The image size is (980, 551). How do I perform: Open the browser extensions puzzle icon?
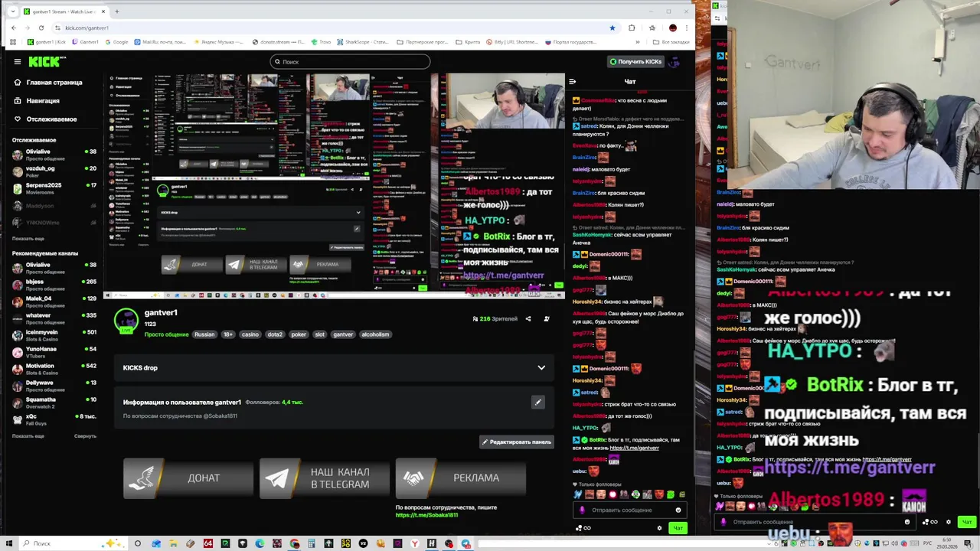pyautogui.click(x=632, y=28)
